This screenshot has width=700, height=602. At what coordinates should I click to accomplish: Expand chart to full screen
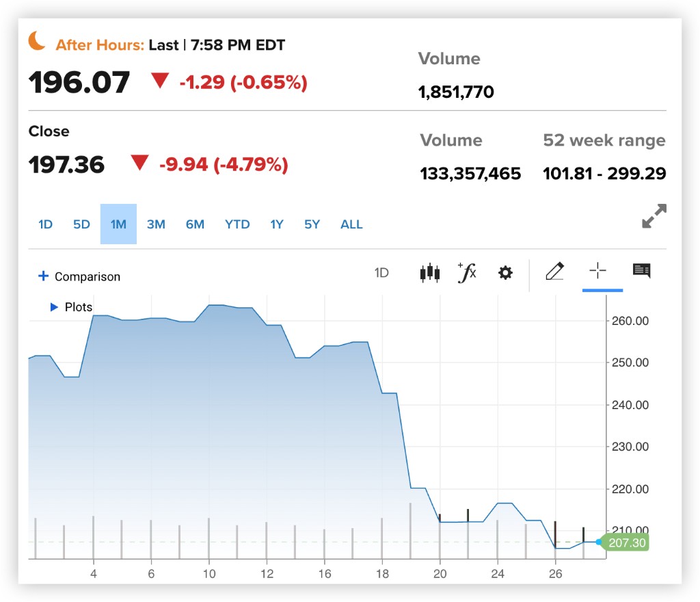coord(654,216)
